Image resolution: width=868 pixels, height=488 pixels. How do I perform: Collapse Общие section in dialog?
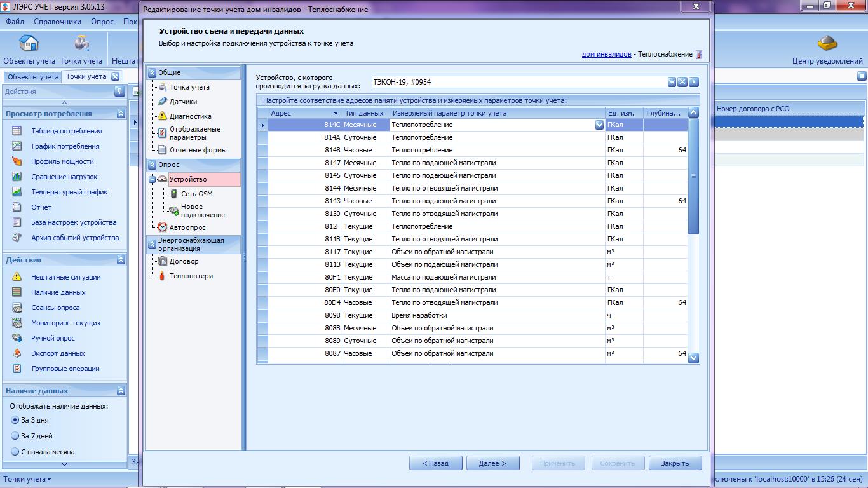[x=153, y=72]
